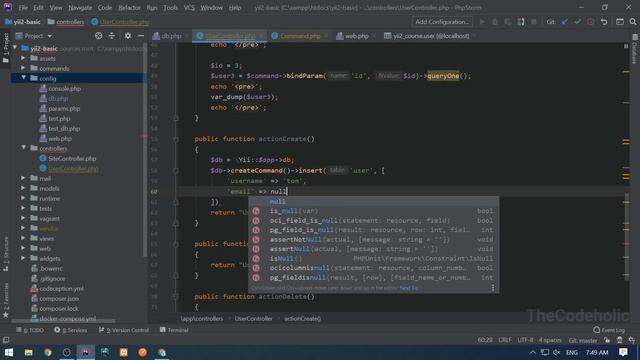Collapse the config folder
Screen dimensions: 640x360
[x=23, y=78]
